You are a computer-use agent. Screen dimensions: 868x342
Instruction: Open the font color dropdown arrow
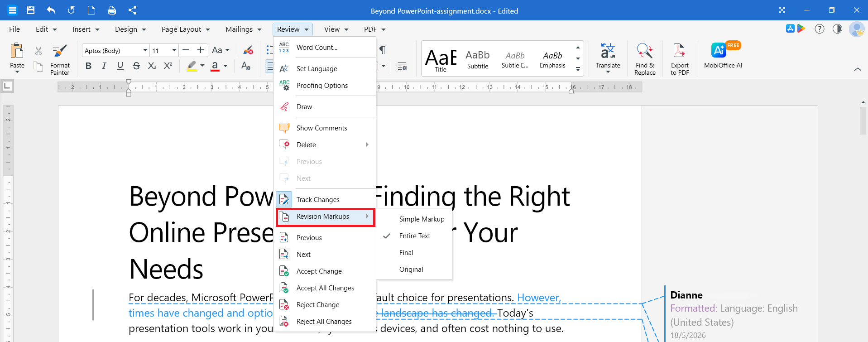tap(225, 66)
